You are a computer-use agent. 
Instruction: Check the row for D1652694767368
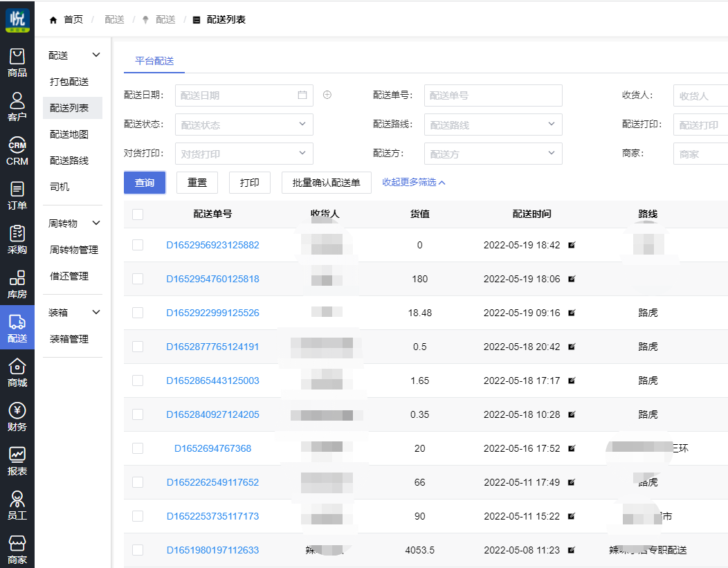click(138, 448)
